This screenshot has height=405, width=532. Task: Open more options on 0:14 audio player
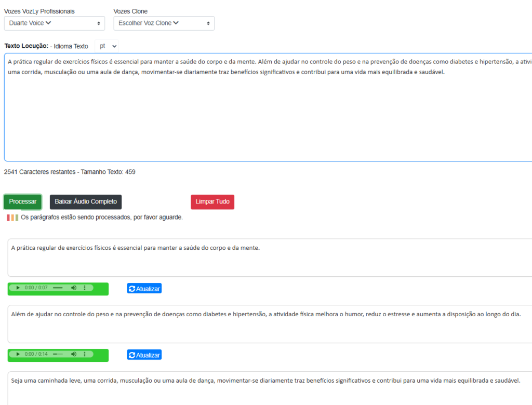[x=85, y=354]
